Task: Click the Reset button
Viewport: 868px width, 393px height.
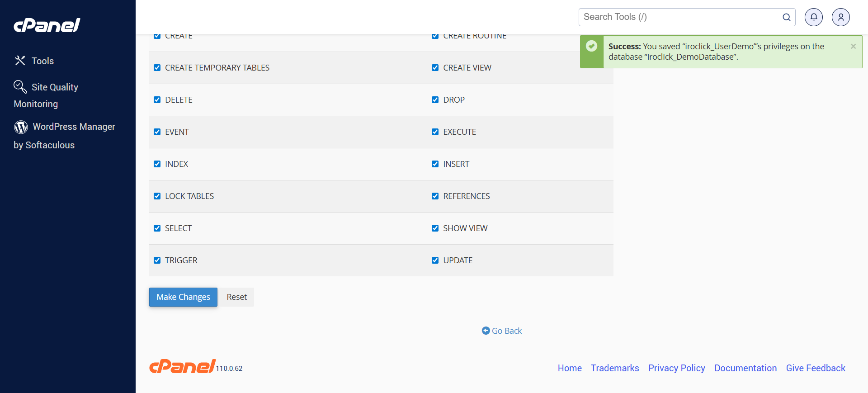Action: pyautogui.click(x=236, y=297)
